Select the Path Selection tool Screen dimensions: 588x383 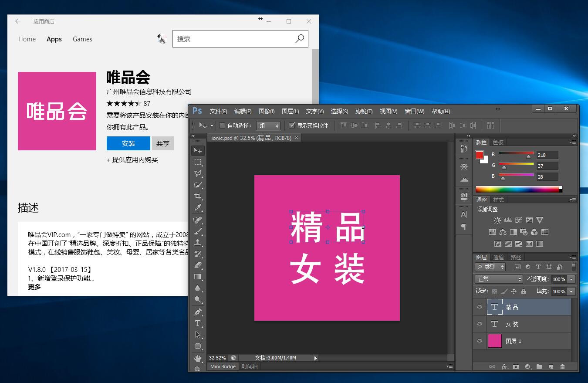tap(198, 335)
